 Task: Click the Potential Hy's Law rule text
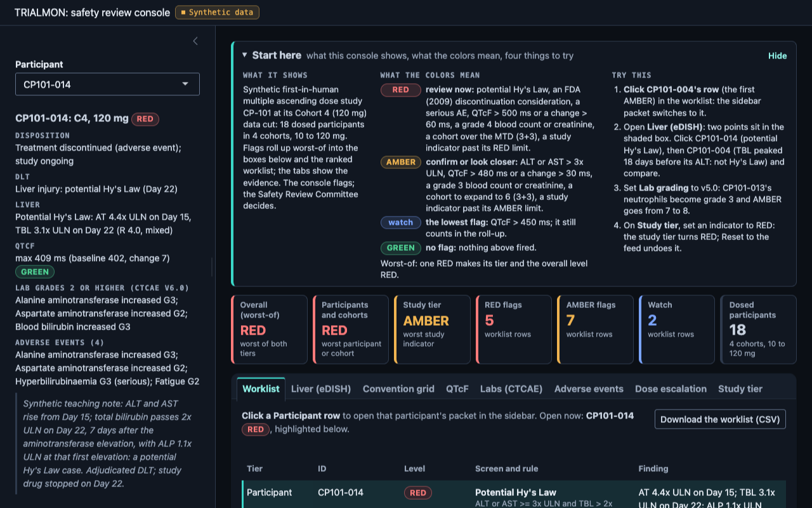[516, 492]
